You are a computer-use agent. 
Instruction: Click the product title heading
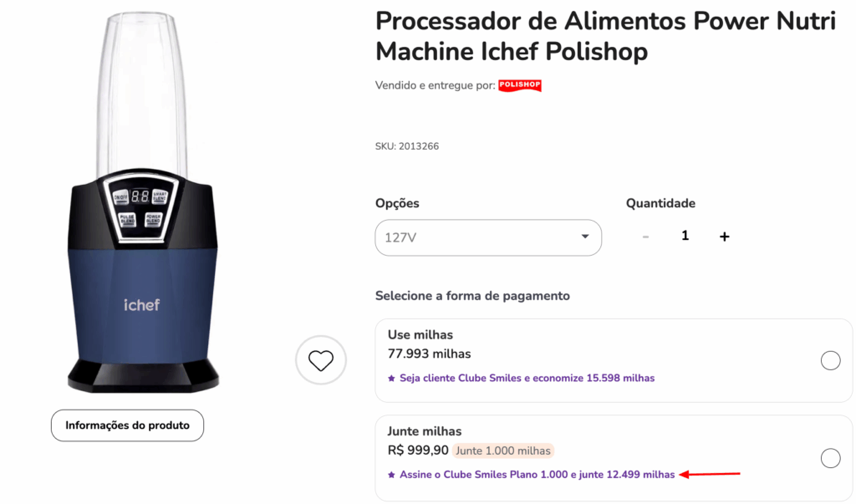click(x=604, y=36)
